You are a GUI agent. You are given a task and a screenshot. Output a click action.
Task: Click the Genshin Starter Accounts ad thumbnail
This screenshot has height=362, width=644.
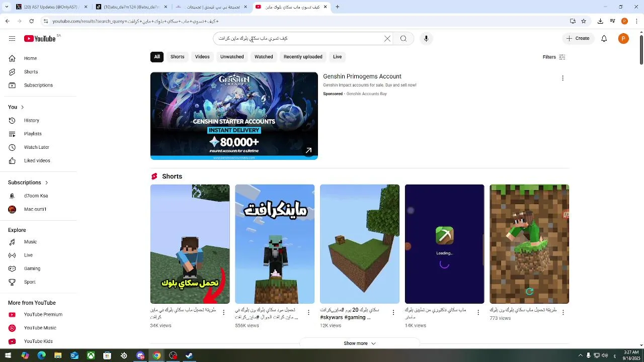click(x=234, y=116)
